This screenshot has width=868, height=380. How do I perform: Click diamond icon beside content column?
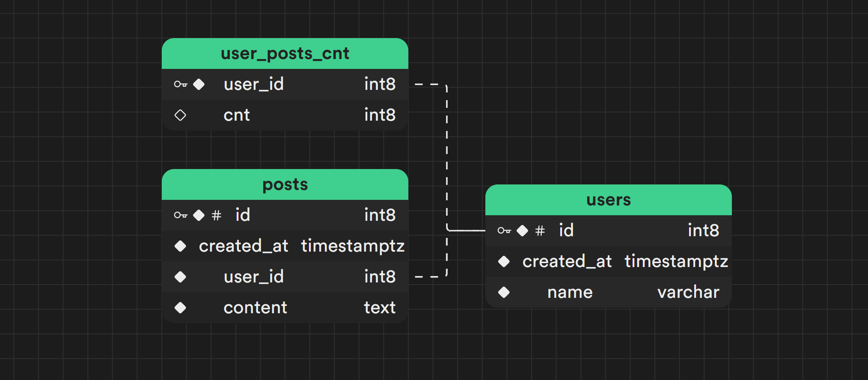click(180, 308)
